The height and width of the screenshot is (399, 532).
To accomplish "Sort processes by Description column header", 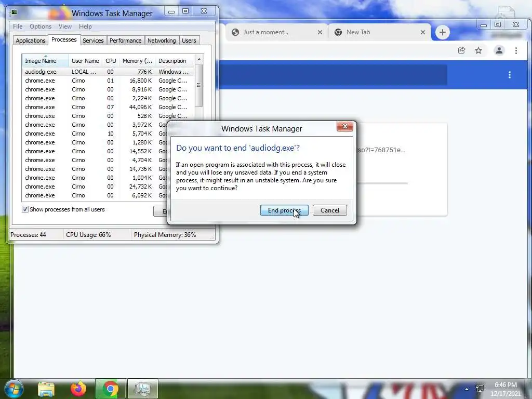I will coord(175,61).
